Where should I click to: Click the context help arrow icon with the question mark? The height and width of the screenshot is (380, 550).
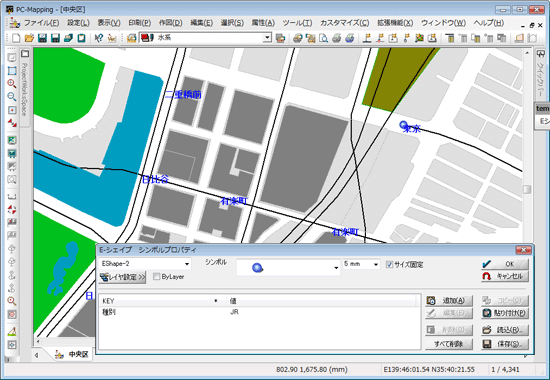99,38
